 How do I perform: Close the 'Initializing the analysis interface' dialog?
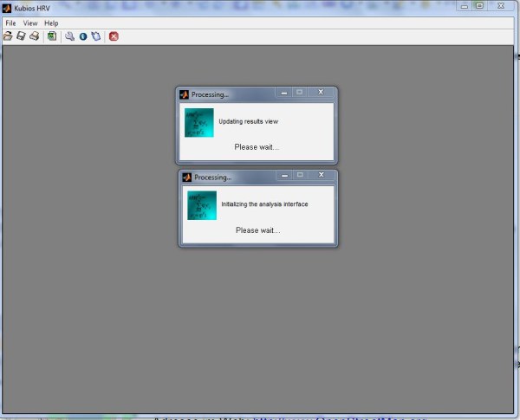point(321,175)
